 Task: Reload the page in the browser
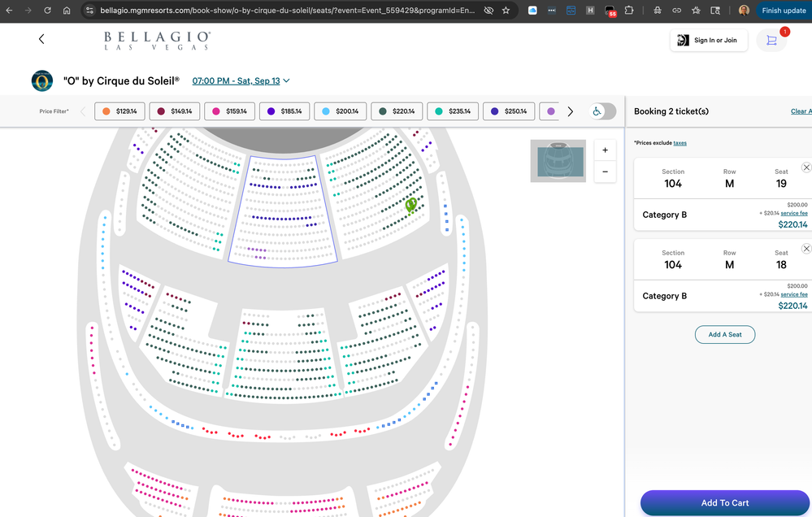tap(47, 11)
